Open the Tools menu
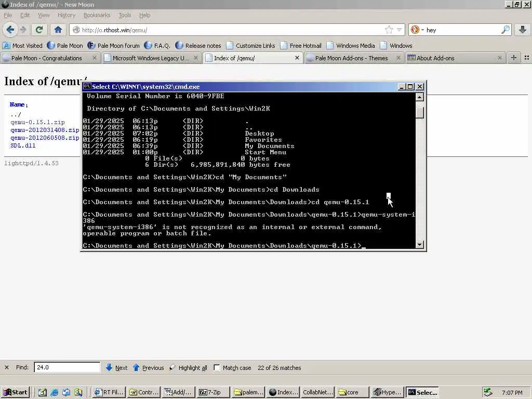This screenshot has height=399, width=532. pyautogui.click(x=125, y=15)
